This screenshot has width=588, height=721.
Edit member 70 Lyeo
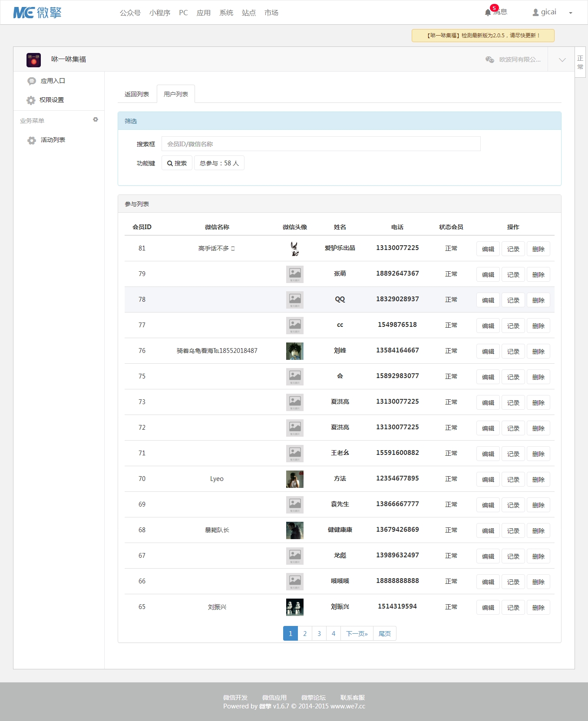click(488, 480)
